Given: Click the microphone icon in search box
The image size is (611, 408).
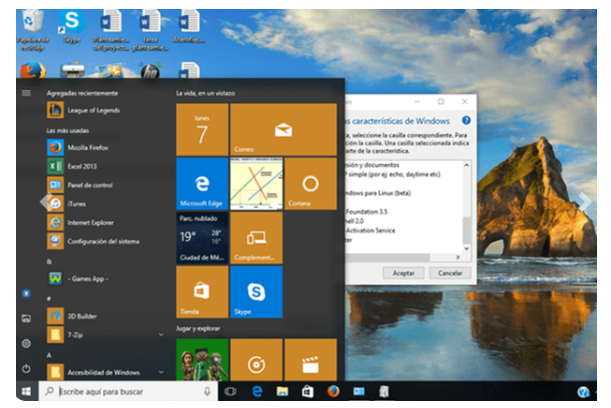Looking at the screenshot, I should pyautogui.click(x=207, y=392).
